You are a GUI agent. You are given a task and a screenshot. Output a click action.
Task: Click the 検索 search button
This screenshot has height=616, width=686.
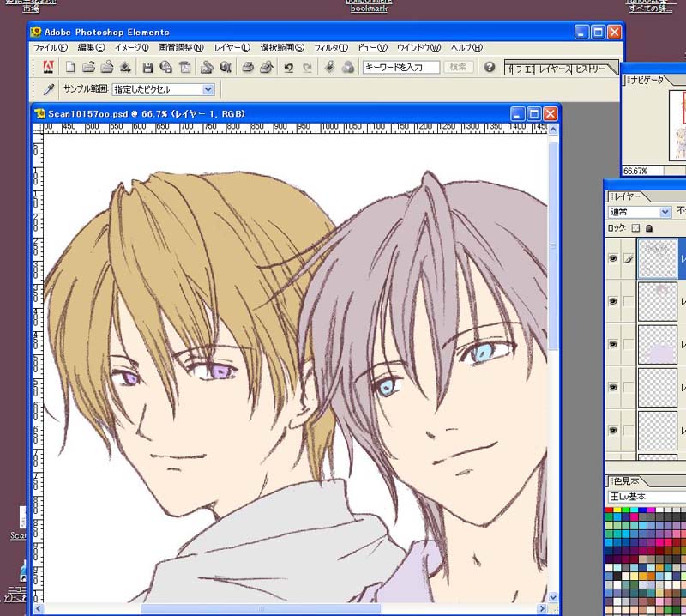(x=458, y=67)
